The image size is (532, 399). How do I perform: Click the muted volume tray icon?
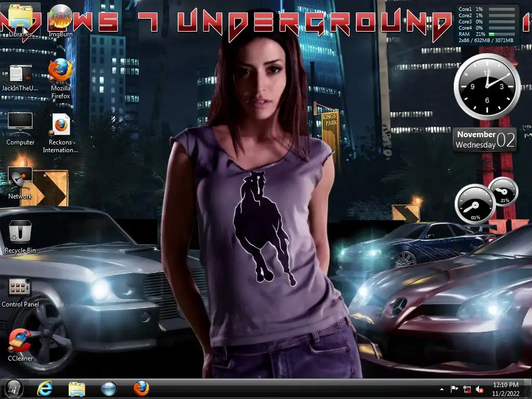click(x=480, y=390)
